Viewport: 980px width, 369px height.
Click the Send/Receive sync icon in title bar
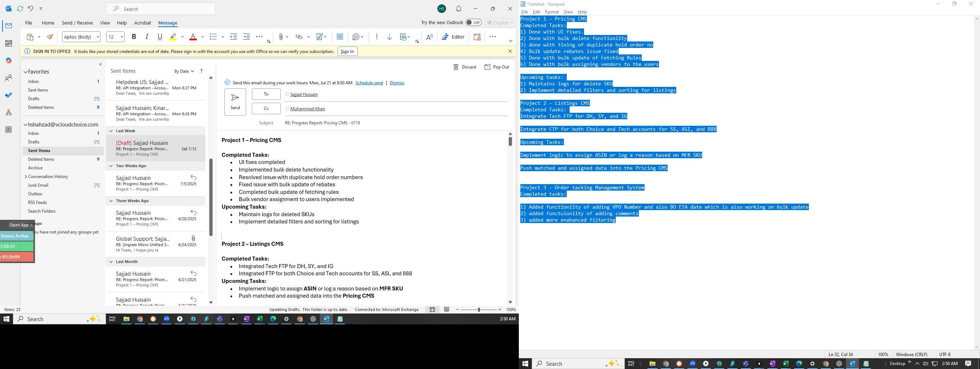click(20, 8)
